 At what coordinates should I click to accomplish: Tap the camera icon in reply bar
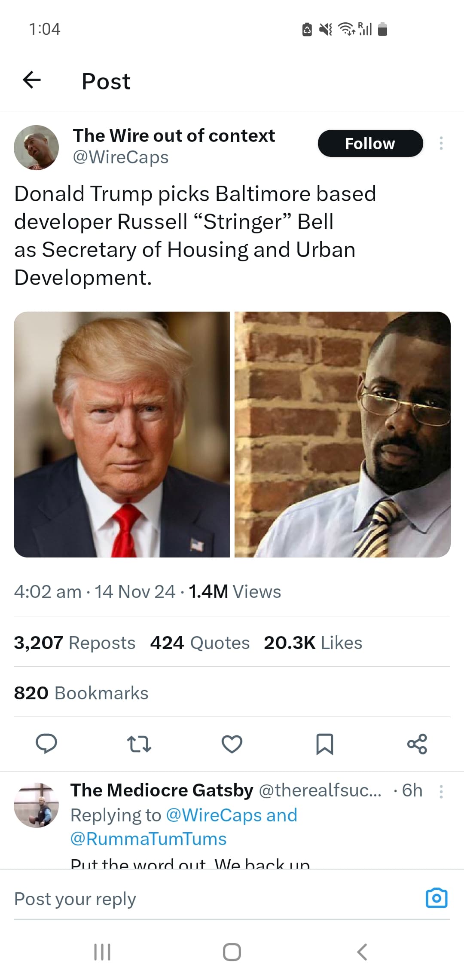437,898
